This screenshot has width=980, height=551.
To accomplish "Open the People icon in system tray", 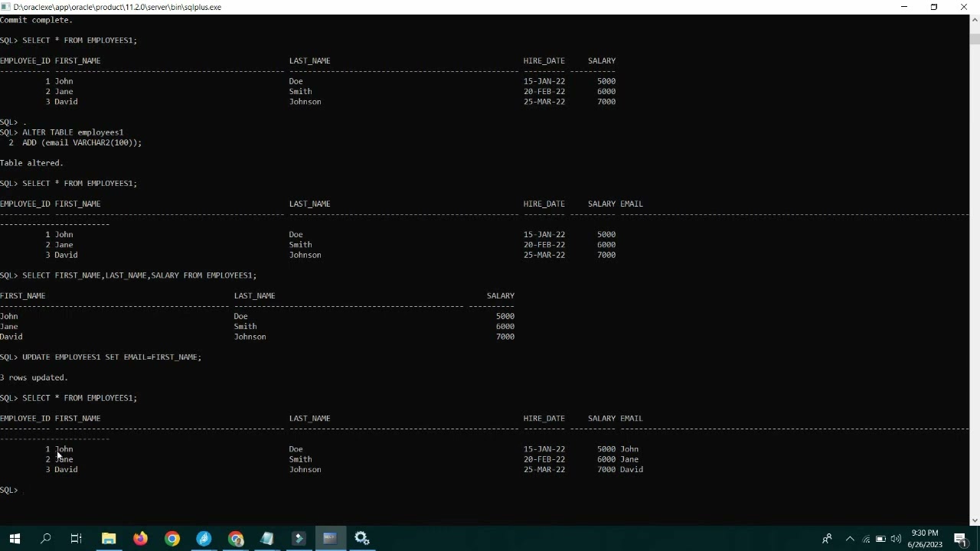I will coord(827,539).
